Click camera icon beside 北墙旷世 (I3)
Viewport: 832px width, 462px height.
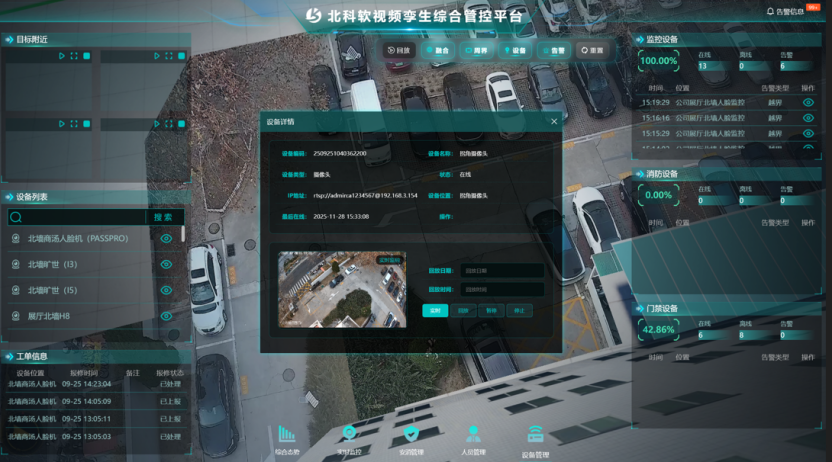(16, 264)
